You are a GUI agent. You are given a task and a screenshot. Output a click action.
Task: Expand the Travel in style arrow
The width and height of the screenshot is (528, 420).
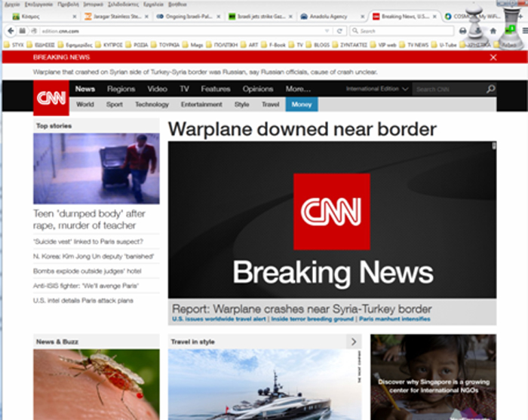[x=353, y=342]
